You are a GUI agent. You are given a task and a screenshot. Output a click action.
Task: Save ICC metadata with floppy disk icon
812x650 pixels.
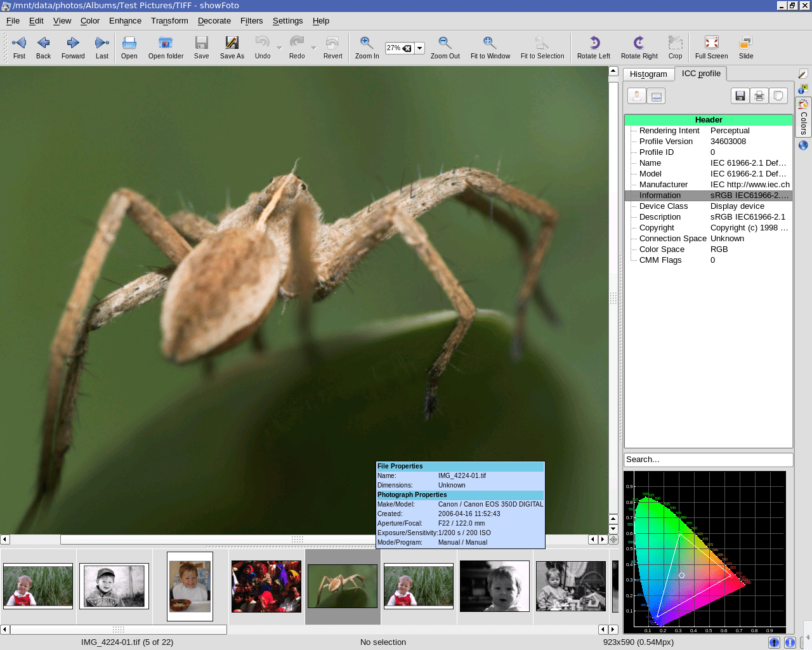740,96
